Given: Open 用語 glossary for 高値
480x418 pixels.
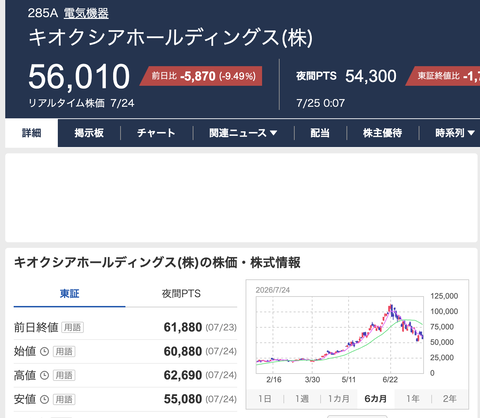Looking at the screenshot, I should (64, 375).
